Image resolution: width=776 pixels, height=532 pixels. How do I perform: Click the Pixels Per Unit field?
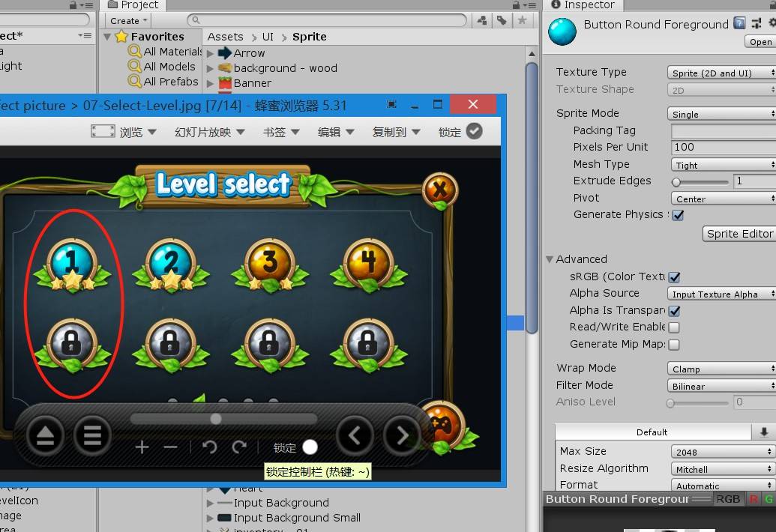[724, 148]
